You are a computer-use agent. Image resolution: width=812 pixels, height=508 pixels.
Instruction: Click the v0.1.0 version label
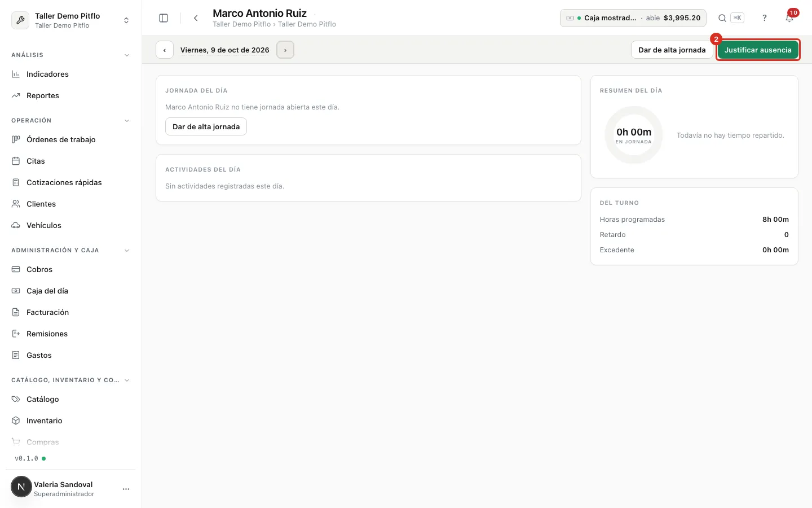(x=27, y=458)
